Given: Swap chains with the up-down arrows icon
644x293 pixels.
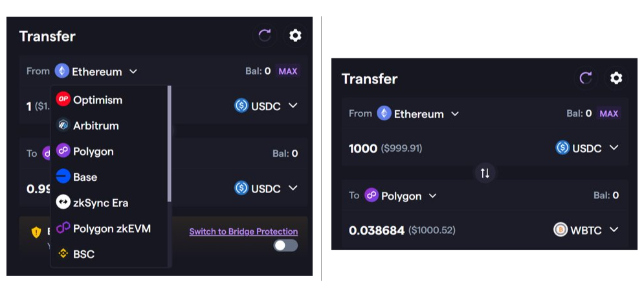Looking at the screenshot, I should pyautogui.click(x=485, y=173).
